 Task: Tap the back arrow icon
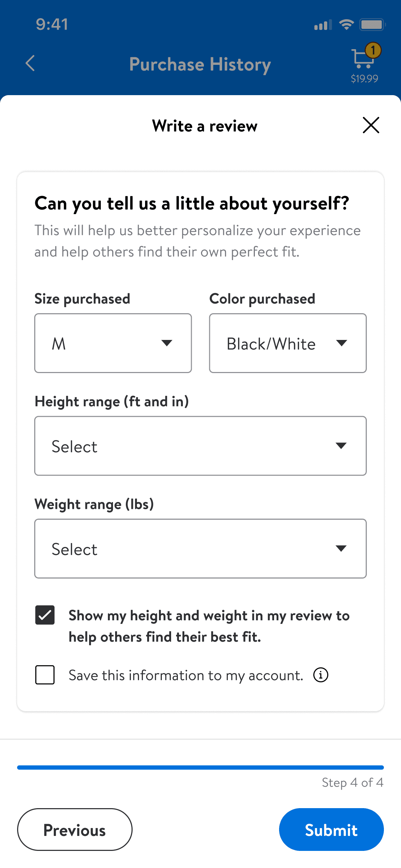tap(30, 63)
